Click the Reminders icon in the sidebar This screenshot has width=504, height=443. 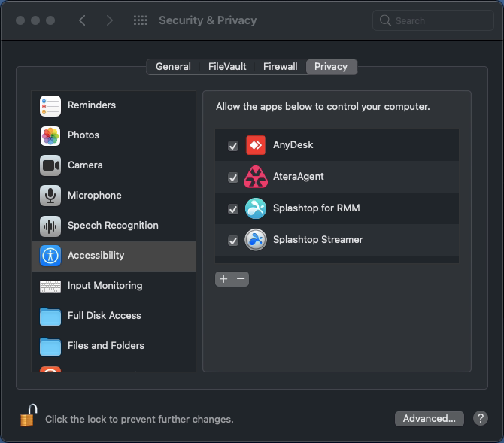click(x=50, y=106)
